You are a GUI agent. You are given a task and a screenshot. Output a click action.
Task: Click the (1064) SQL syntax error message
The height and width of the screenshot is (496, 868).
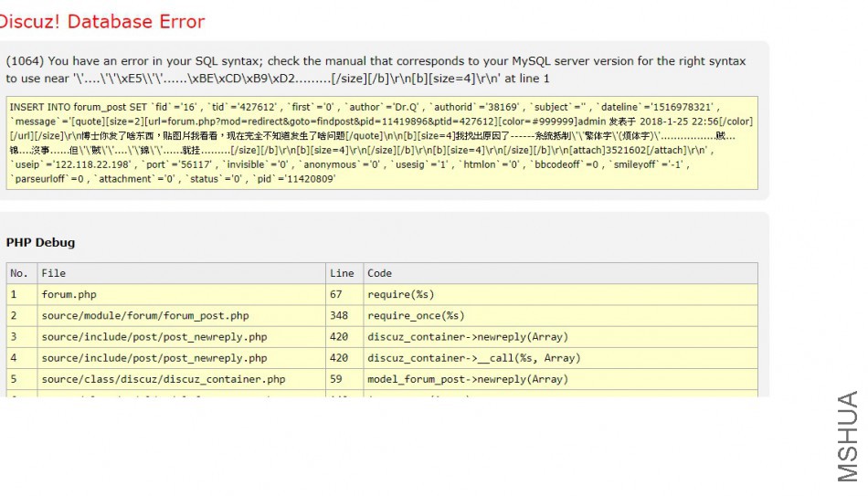pyautogui.click(x=376, y=69)
